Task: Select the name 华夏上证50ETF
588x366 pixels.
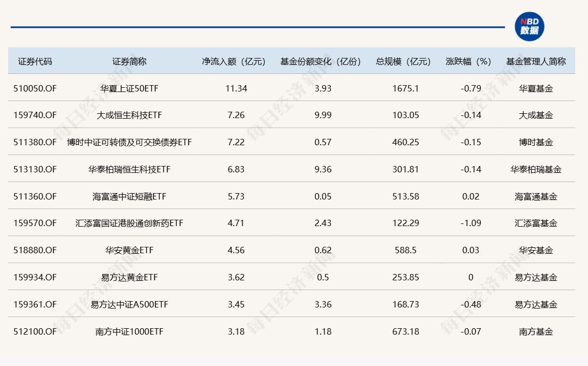Action: point(129,88)
